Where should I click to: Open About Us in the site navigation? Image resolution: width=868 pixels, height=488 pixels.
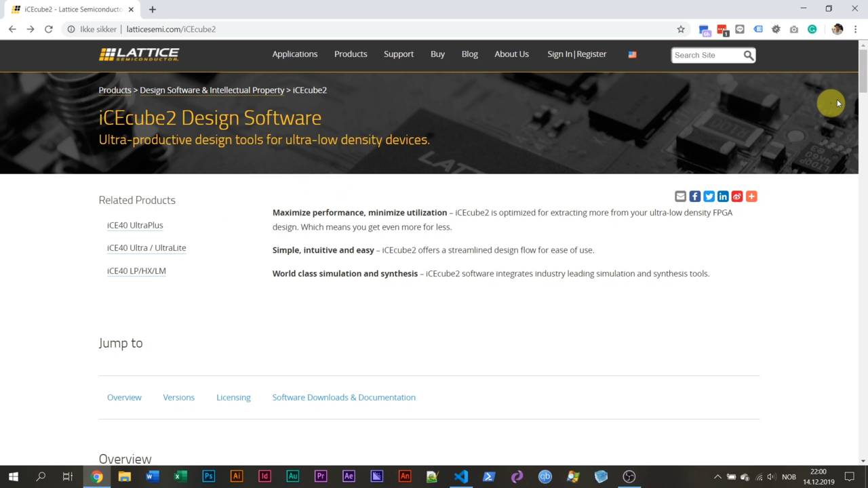tap(511, 54)
